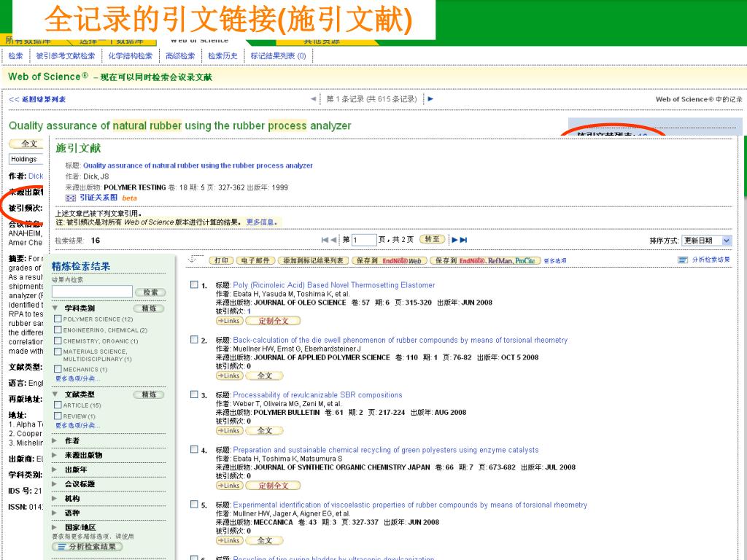Tick checkbox for result 2 Back-calculation of die swell
The height and width of the screenshot is (560, 747).
(x=194, y=340)
